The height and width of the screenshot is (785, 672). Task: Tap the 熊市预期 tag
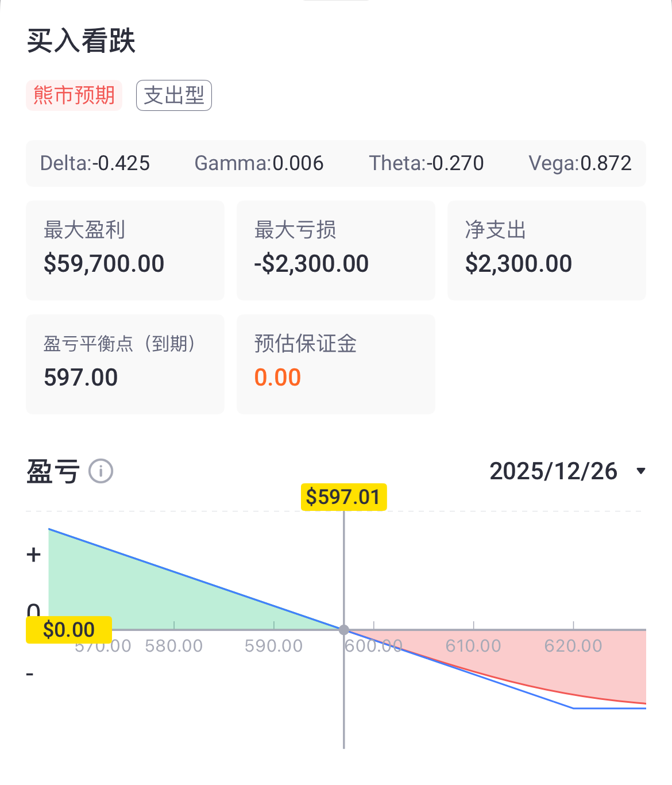click(x=74, y=95)
